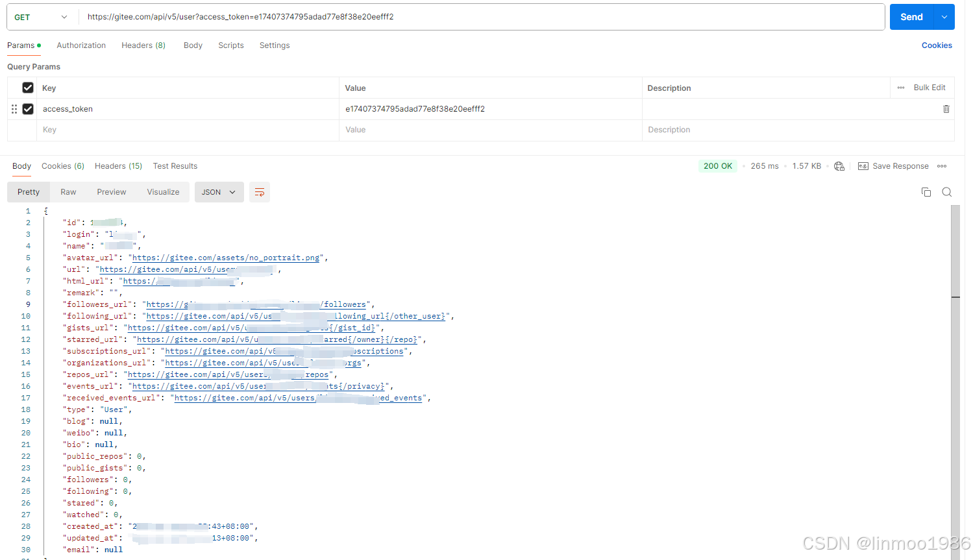
Task: Open the response Headers (15) tab
Action: pos(118,166)
